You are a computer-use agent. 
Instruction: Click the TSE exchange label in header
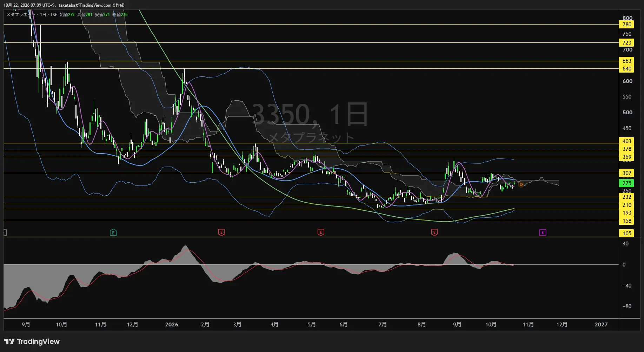point(53,15)
